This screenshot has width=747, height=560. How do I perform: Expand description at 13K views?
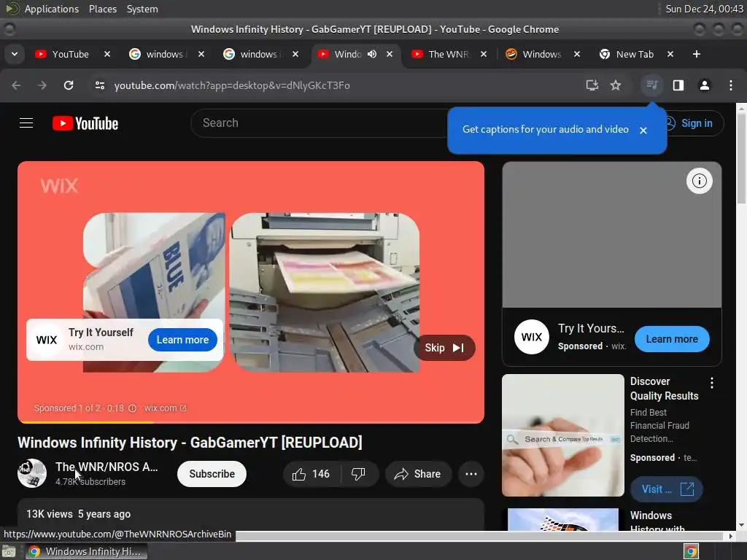pyautogui.click(x=251, y=514)
